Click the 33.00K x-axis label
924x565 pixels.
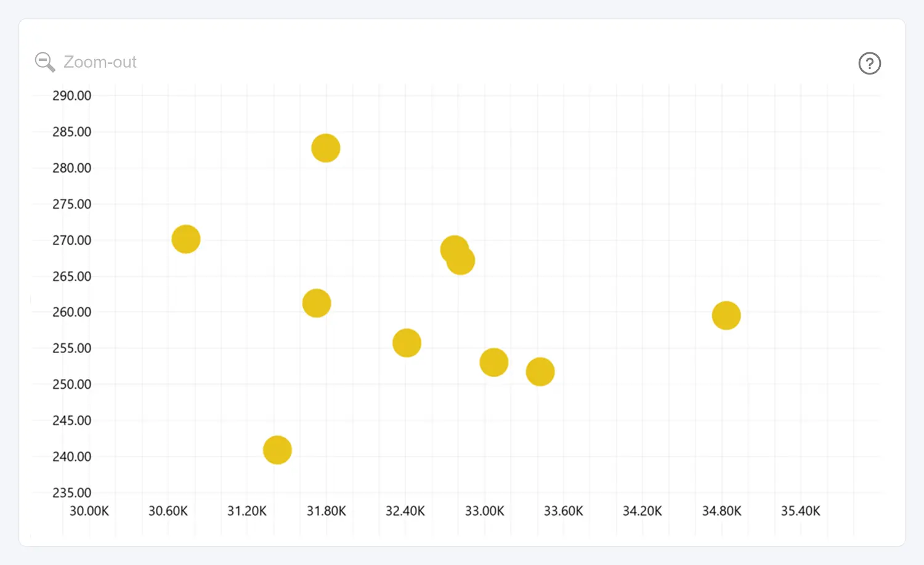tap(484, 511)
